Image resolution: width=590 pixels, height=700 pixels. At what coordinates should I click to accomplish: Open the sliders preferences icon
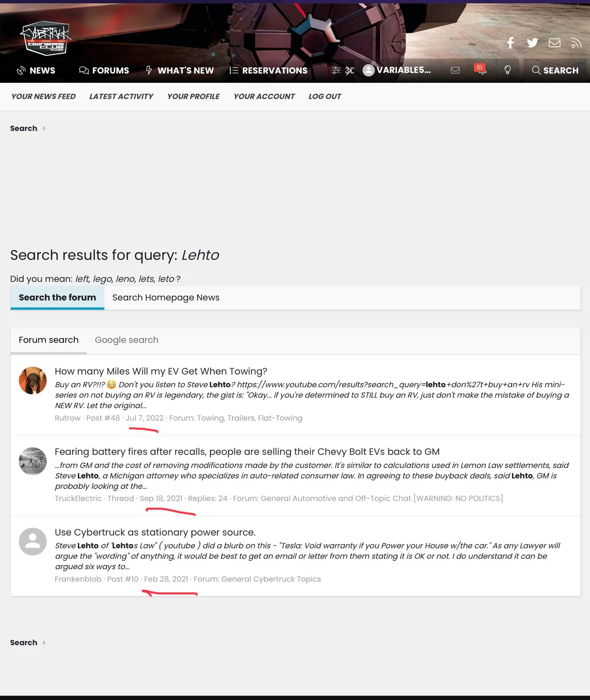click(336, 70)
